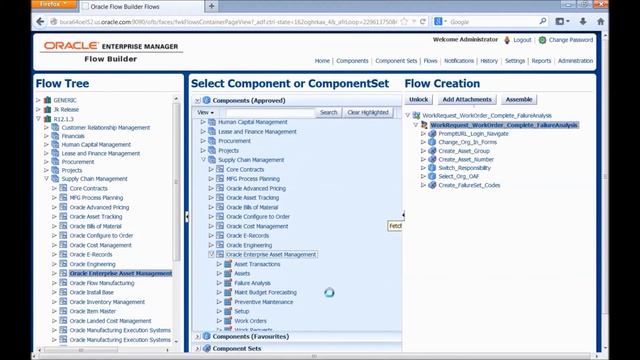Expand the Switch_Responsibility component node

pos(423,168)
